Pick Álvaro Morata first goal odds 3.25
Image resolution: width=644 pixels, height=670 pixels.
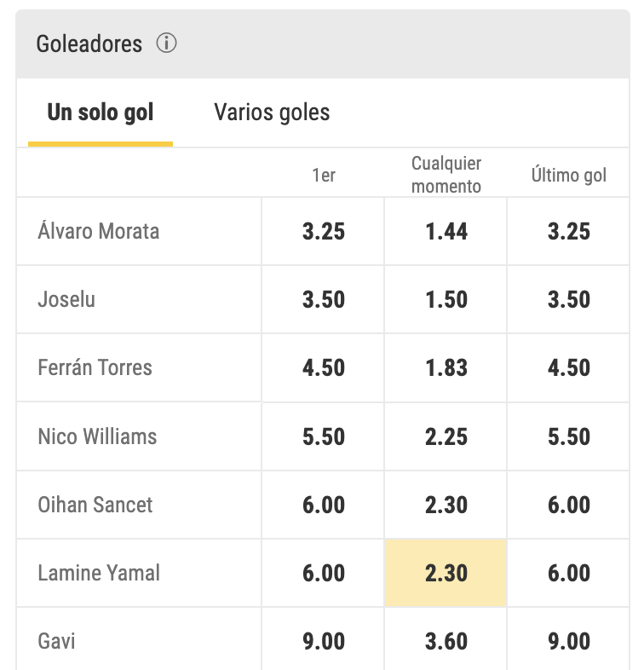(323, 231)
